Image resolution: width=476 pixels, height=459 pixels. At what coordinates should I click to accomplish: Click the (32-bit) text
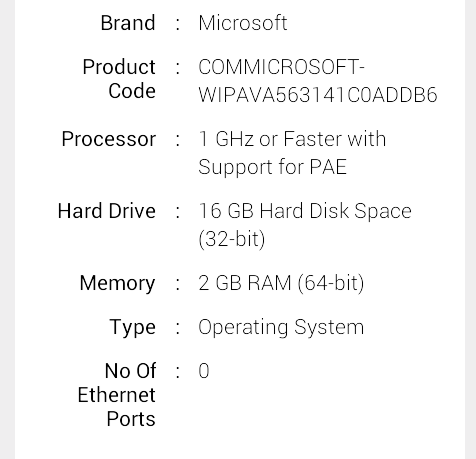pyautogui.click(x=232, y=239)
